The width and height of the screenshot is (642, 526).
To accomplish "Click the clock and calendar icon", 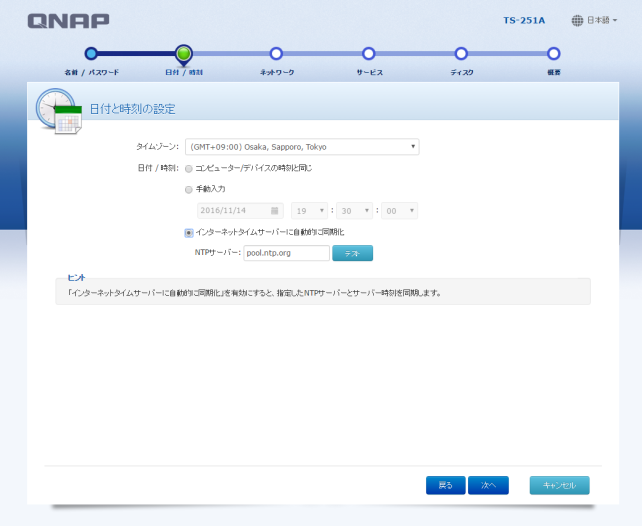I will coord(59,111).
